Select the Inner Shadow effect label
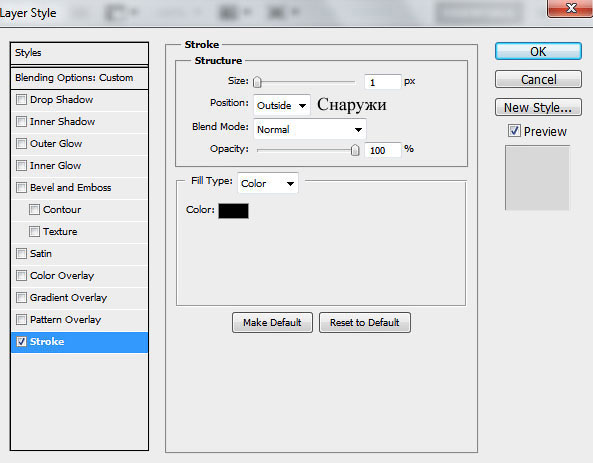 (62, 122)
